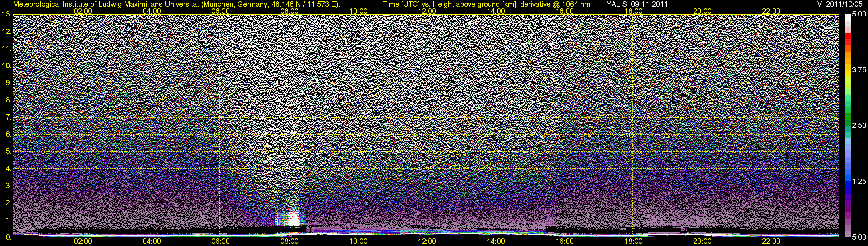Click the 08:00 label on the top time axis
Image resolution: width=868 pixels, height=246 pixels.
click(x=289, y=11)
